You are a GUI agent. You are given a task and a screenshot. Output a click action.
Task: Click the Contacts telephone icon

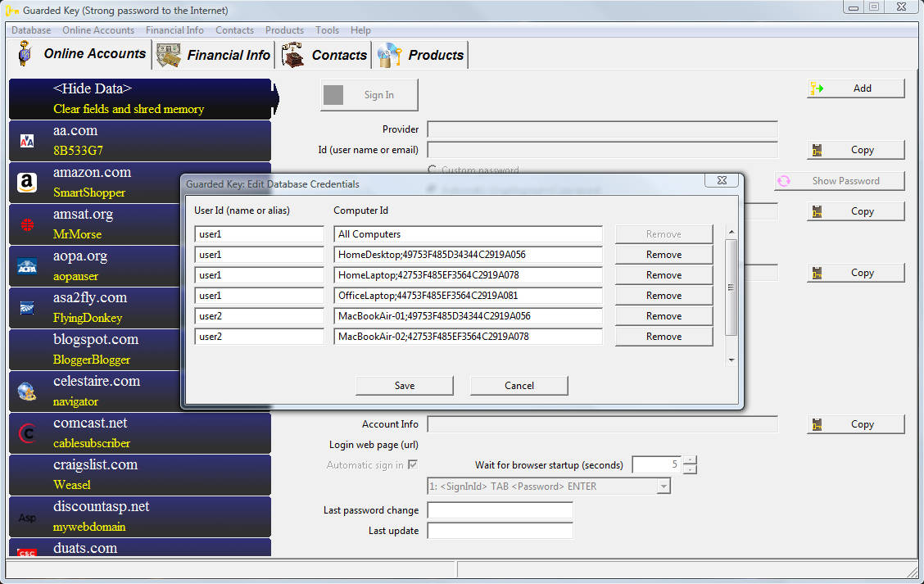292,55
